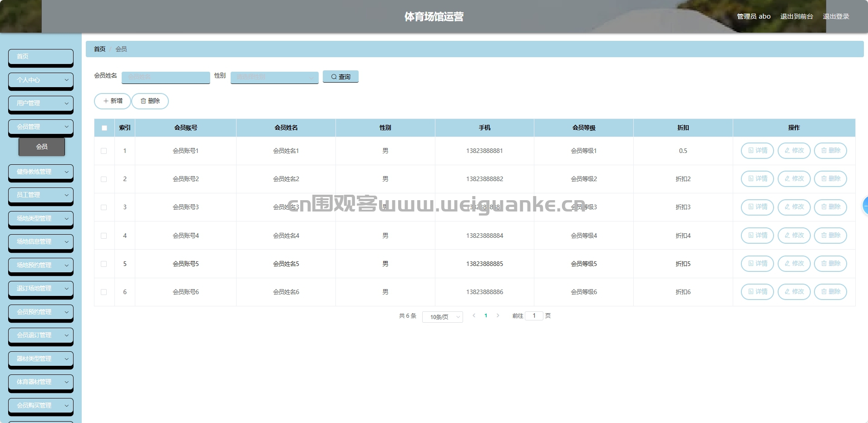Open the 性别 dropdown filter
The height and width of the screenshot is (423, 868).
pyautogui.click(x=275, y=78)
